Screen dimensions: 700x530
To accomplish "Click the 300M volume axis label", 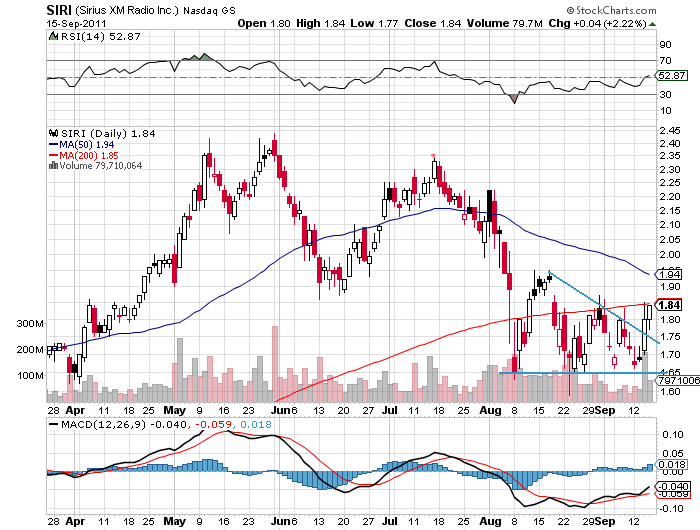I will click(30, 323).
